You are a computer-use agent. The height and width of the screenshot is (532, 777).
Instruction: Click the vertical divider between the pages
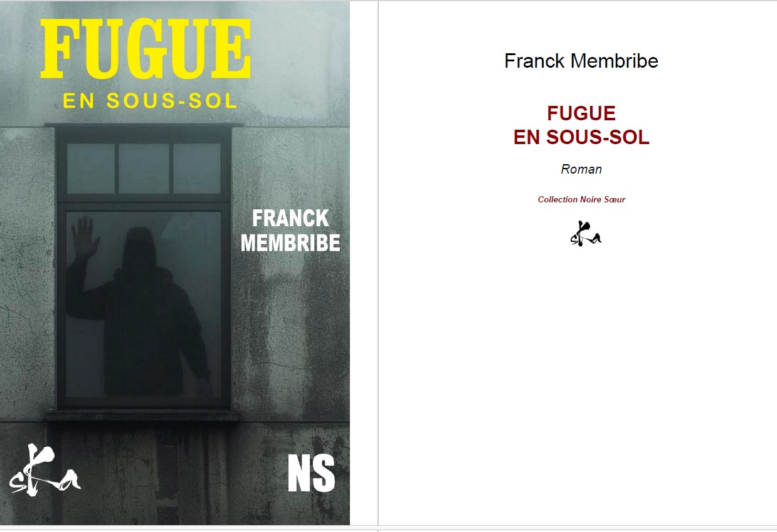coord(378,263)
